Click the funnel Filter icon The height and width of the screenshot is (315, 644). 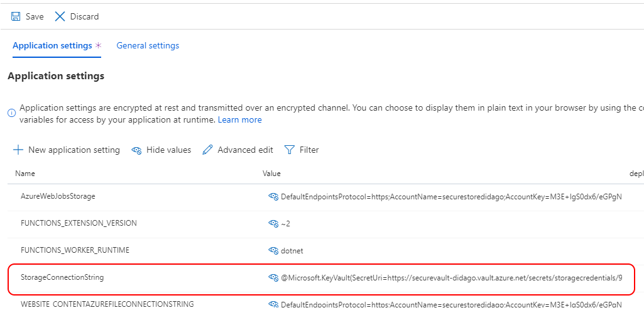290,150
